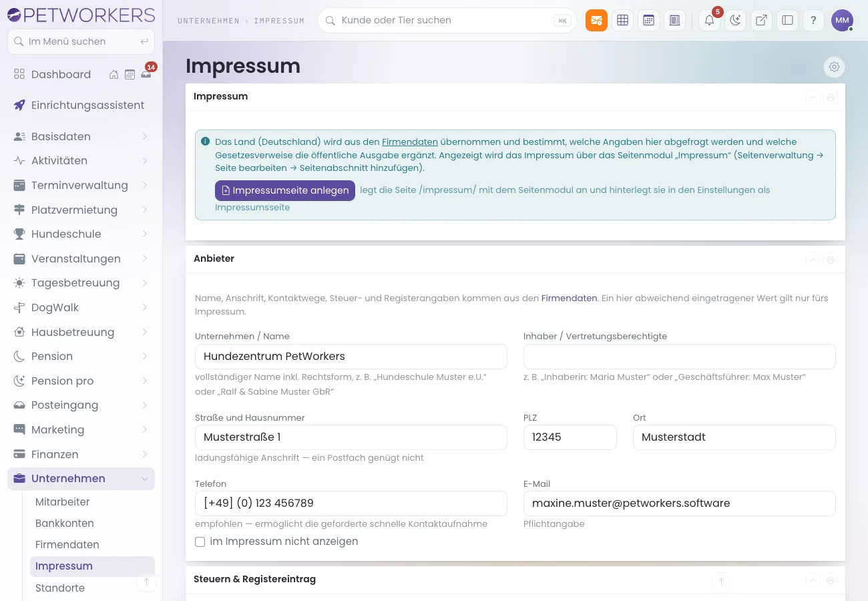Click the PetWorkers logo

click(x=81, y=15)
